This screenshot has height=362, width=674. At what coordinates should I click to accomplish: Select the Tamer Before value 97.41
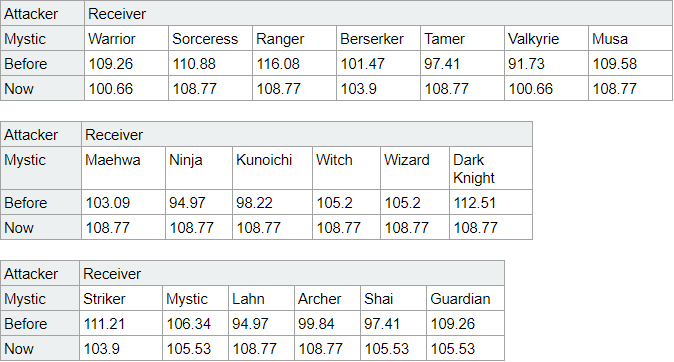click(x=462, y=64)
